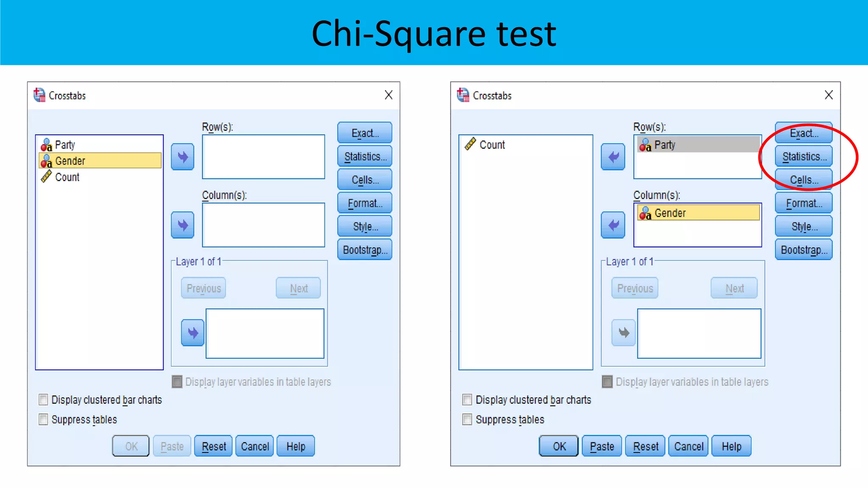The width and height of the screenshot is (868, 488).
Task: Open Exact... options in left dialog
Action: coord(365,133)
